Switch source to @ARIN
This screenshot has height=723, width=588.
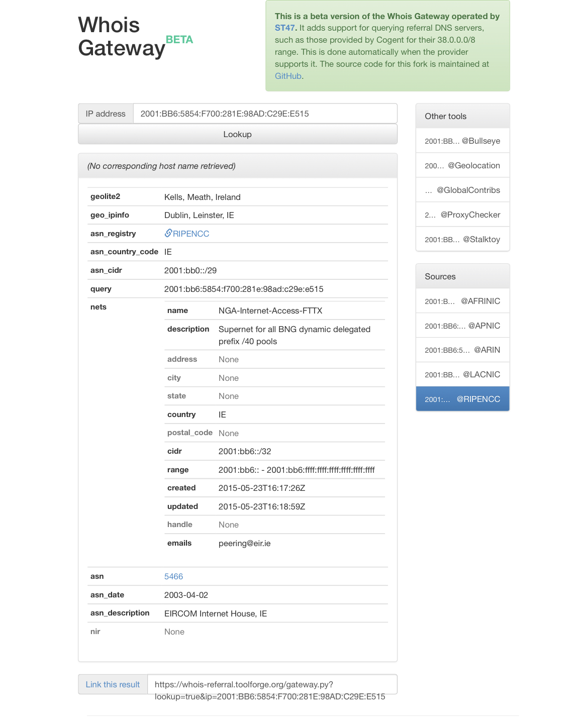463,350
